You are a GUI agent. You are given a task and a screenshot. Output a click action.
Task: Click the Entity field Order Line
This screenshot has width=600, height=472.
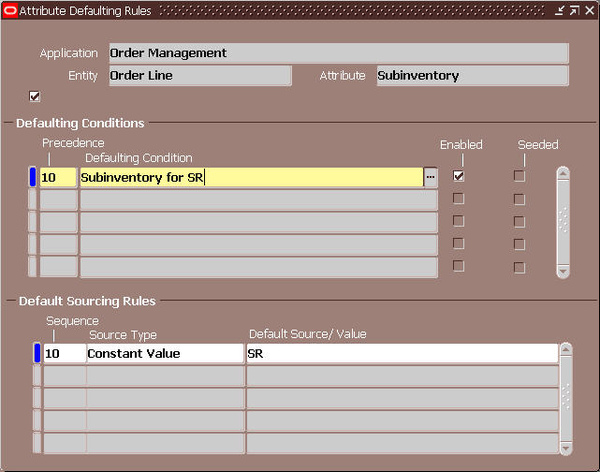pos(200,75)
